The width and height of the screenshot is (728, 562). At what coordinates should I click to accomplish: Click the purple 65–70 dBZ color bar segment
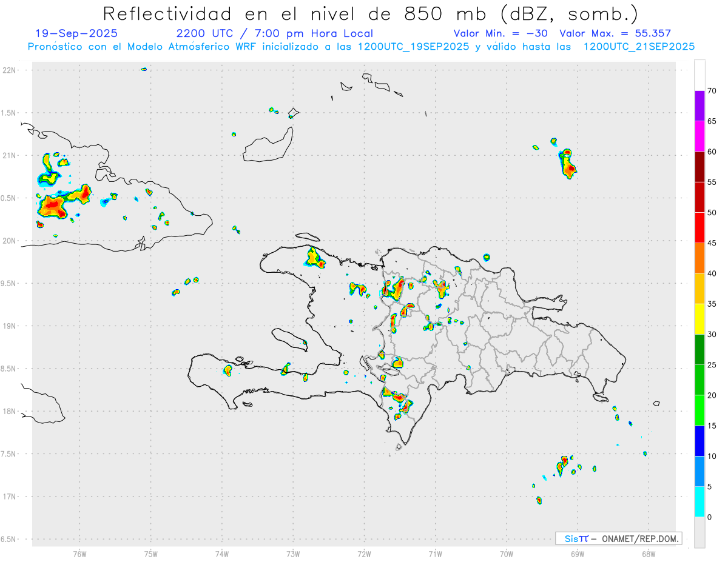pyautogui.click(x=699, y=106)
